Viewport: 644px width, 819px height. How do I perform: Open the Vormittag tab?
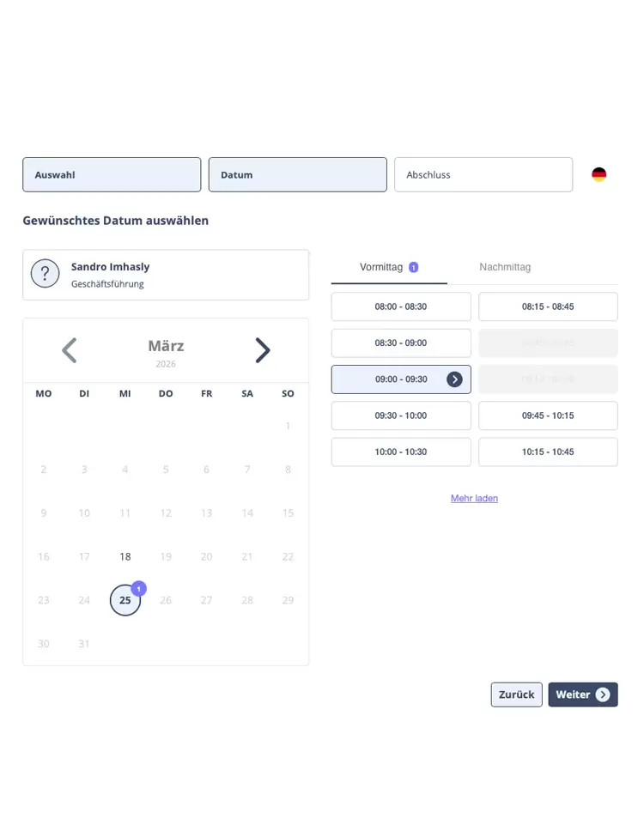tap(389, 267)
